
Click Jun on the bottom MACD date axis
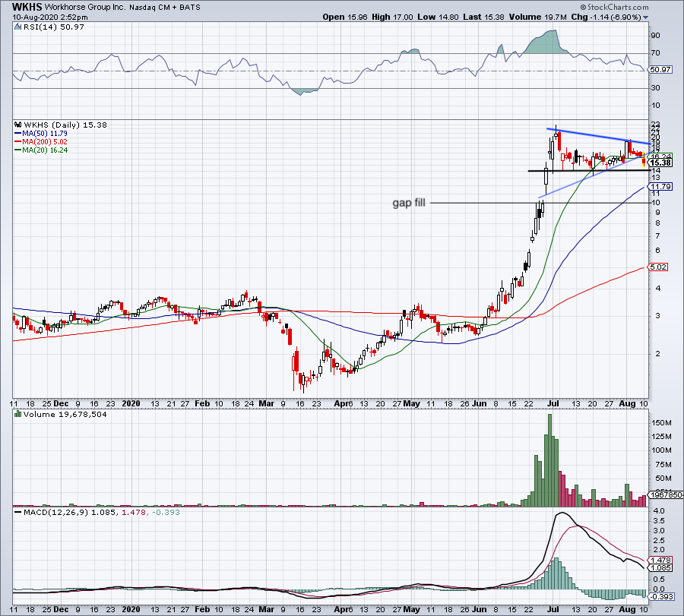[x=479, y=609]
